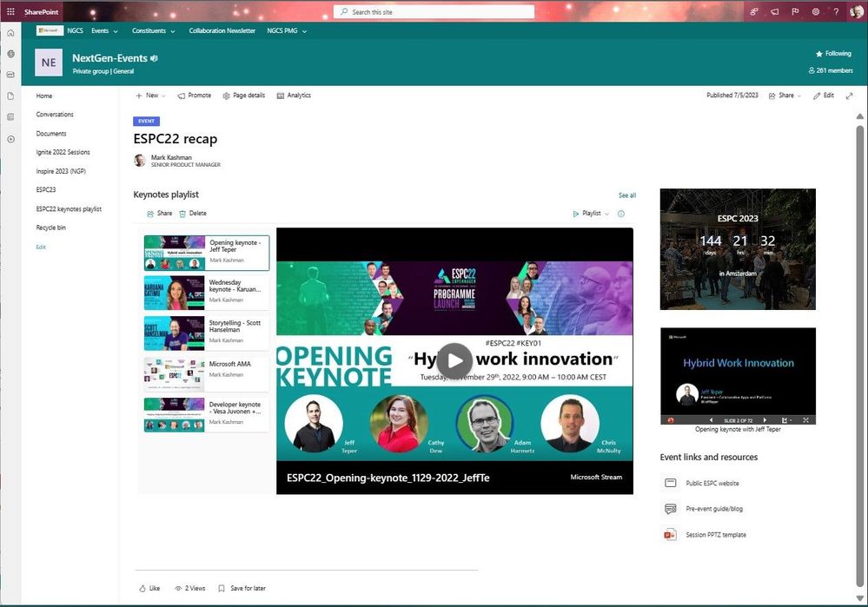The width and height of the screenshot is (868, 607).
Task: Open My sites globe icon in left rail
Action: point(10,54)
